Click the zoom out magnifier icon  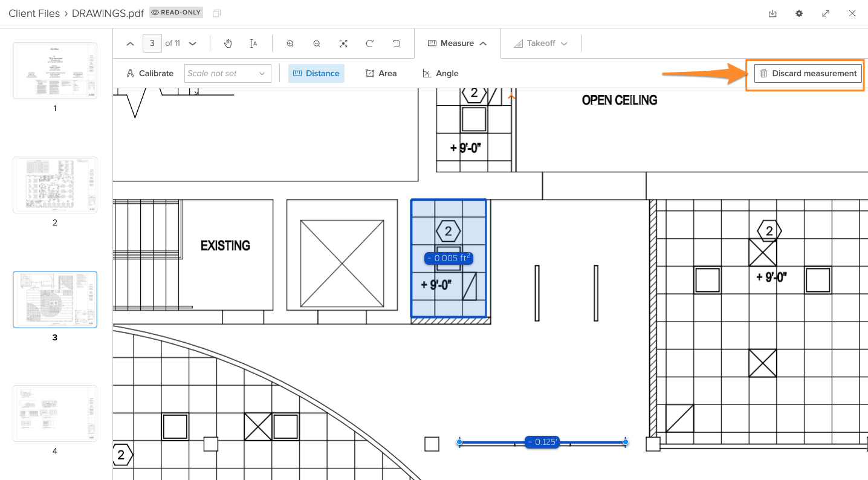(317, 44)
